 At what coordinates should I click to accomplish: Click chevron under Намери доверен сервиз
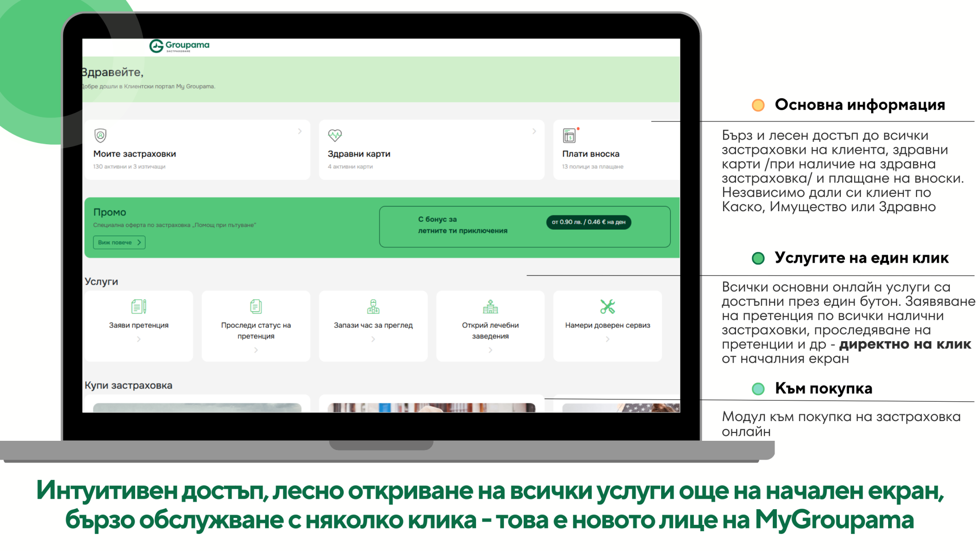point(607,339)
